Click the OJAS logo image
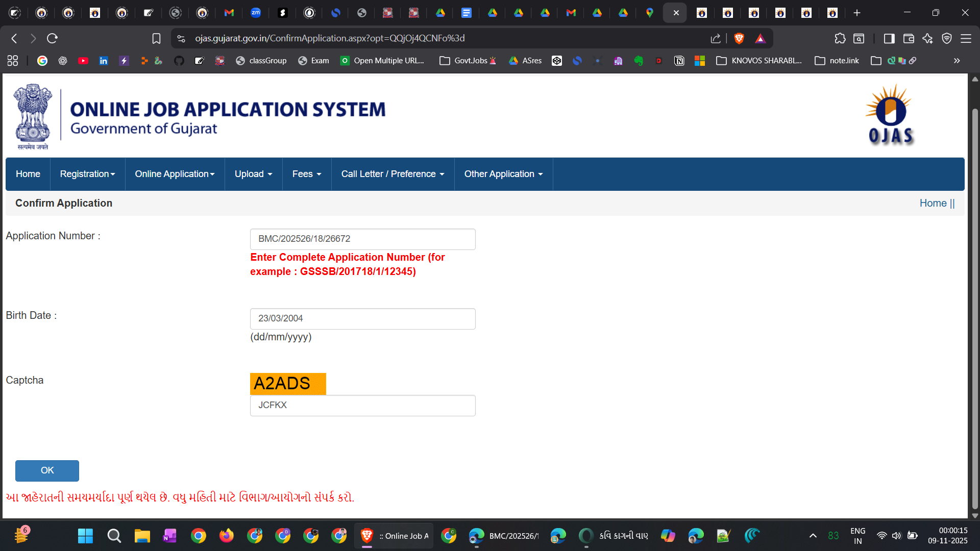Image resolution: width=980 pixels, height=551 pixels. (891, 115)
